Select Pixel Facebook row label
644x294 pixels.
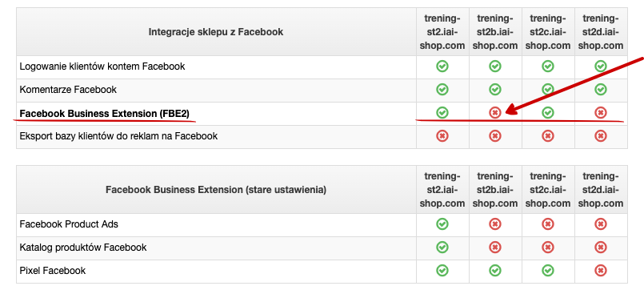[x=53, y=270]
